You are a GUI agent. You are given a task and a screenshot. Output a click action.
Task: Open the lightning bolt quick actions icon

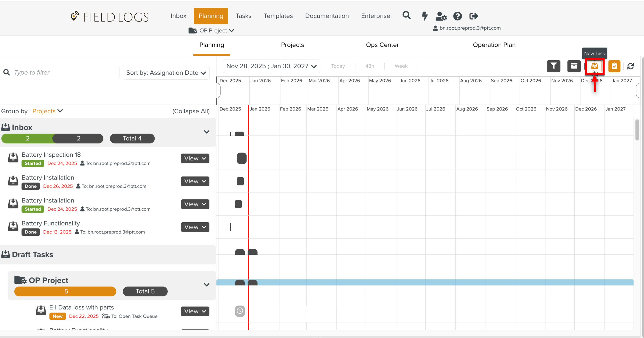(x=425, y=16)
